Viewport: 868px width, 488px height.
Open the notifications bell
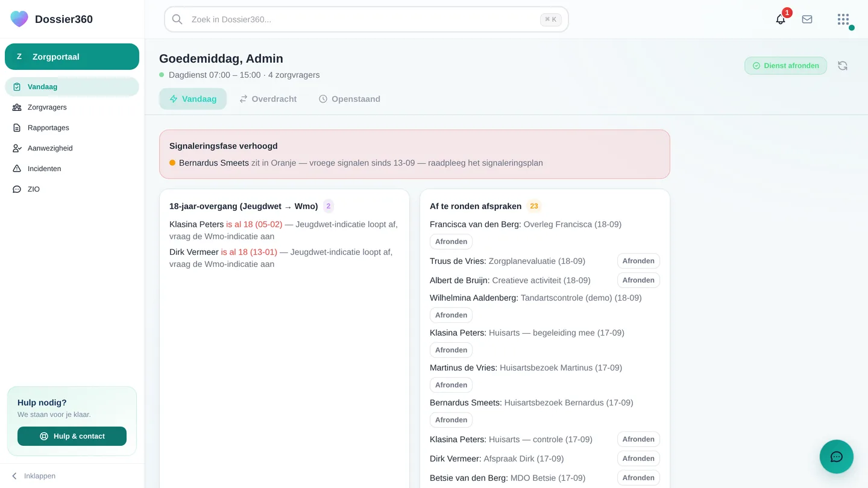pyautogui.click(x=781, y=19)
